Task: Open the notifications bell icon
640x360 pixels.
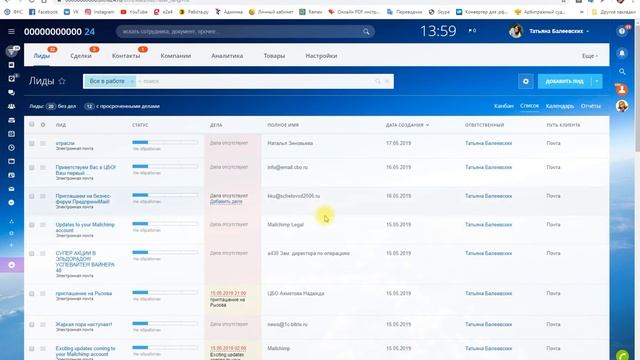Action: point(622,53)
